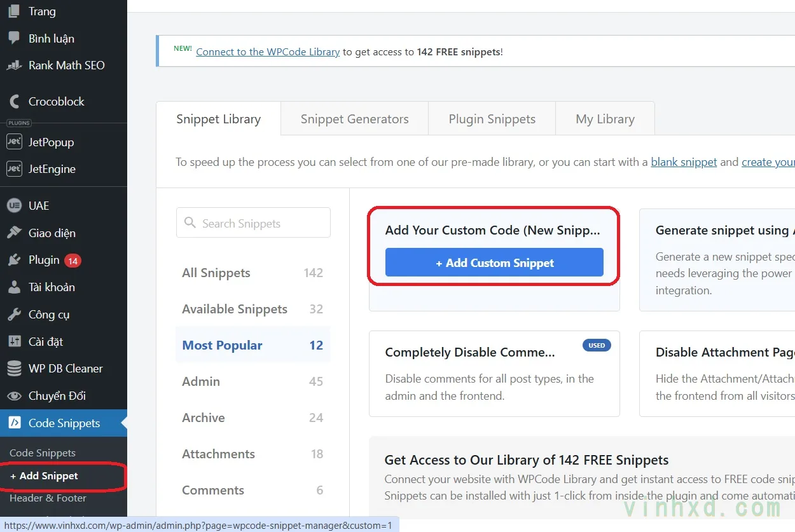The width and height of the screenshot is (795, 532).
Task: Open the Completely Disable Comments snippet card
Action: coord(494,374)
